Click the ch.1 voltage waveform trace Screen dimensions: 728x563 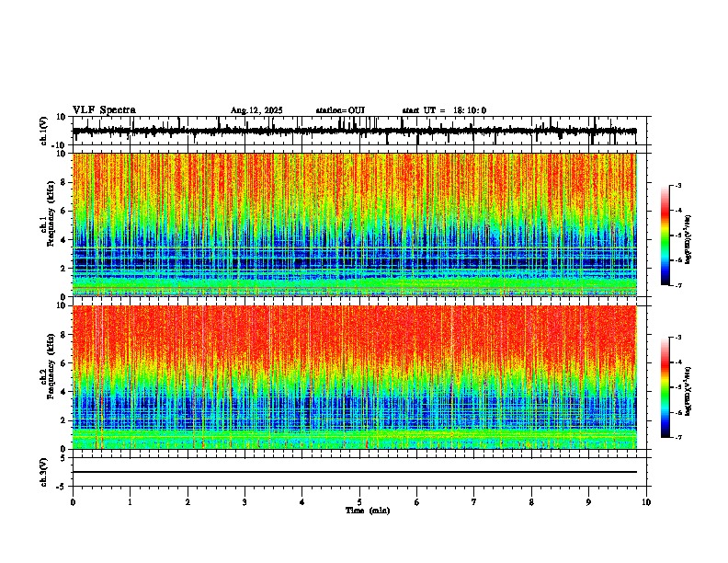(x=354, y=132)
